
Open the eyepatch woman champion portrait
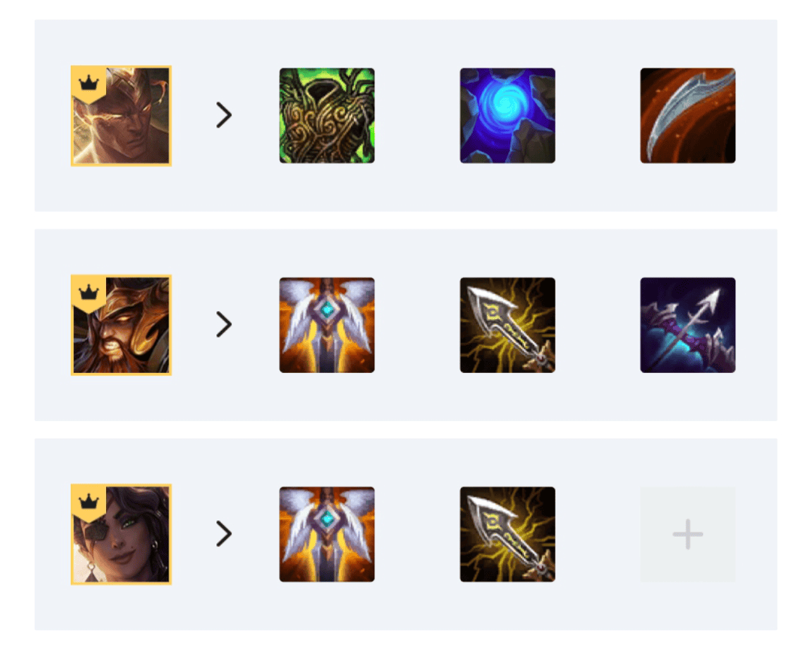pyautogui.click(x=121, y=534)
